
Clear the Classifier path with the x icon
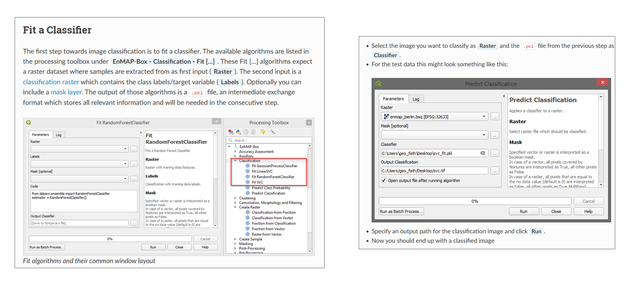pyautogui.click(x=483, y=153)
